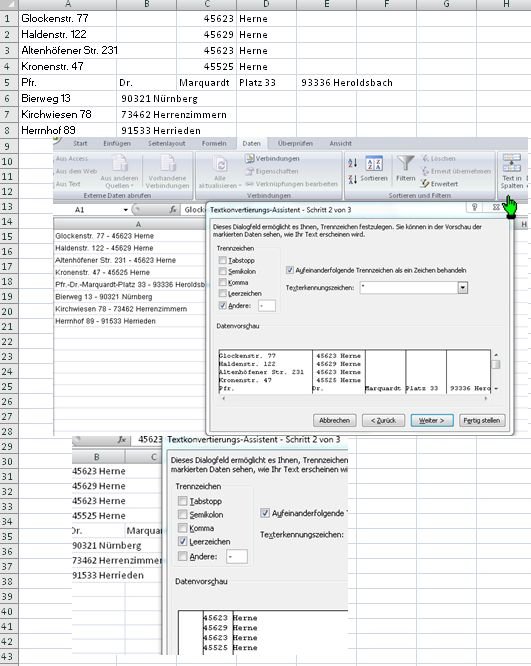This screenshot has height=666, width=531.
Task: Toggle Semikolon checkbox in the upper wizard
Action: pyautogui.click(x=223, y=271)
